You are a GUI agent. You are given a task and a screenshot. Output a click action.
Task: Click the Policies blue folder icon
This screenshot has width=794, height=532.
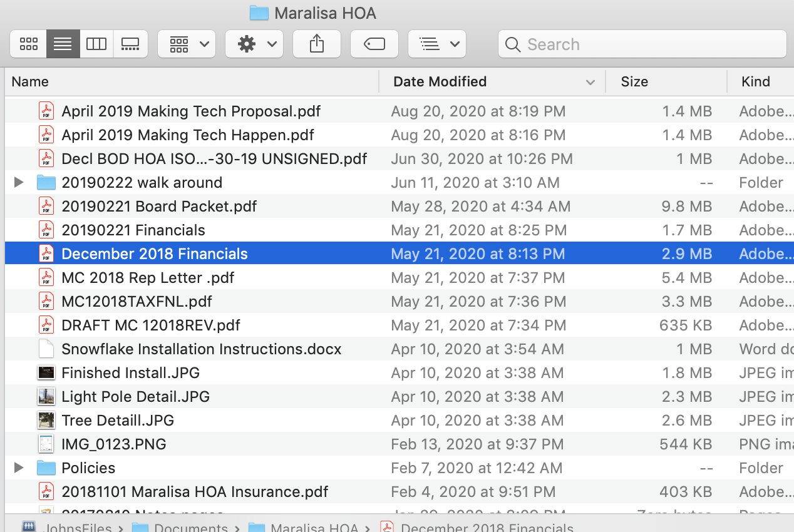pos(46,468)
